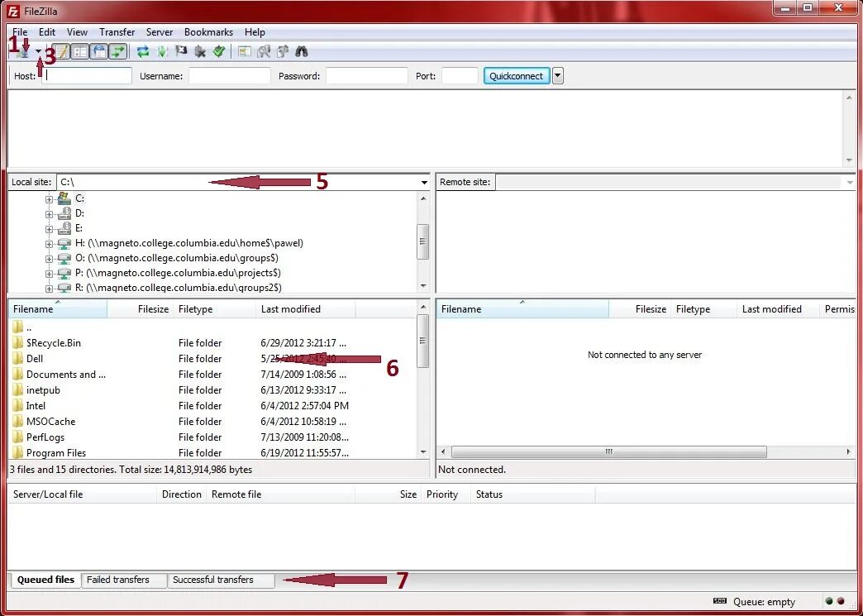
Task: Expand the H: network drive node
Action: click(x=49, y=243)
